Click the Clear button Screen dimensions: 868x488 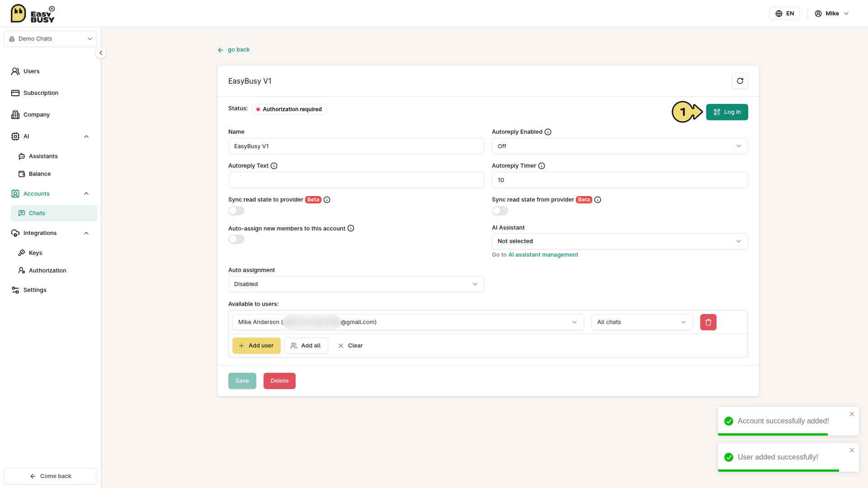point(350,346)
